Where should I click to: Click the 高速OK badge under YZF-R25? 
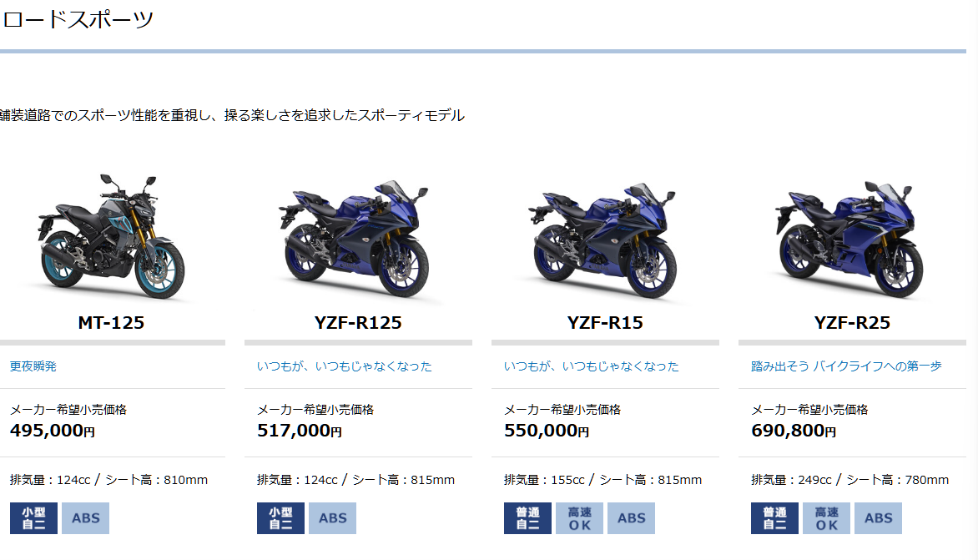pos(826,518)
